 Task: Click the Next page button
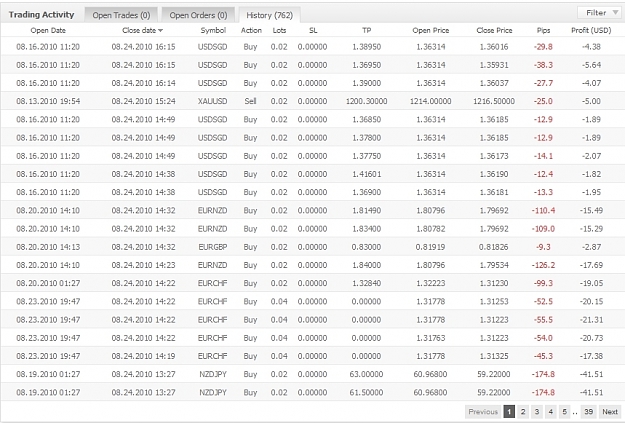coord(610,411)
